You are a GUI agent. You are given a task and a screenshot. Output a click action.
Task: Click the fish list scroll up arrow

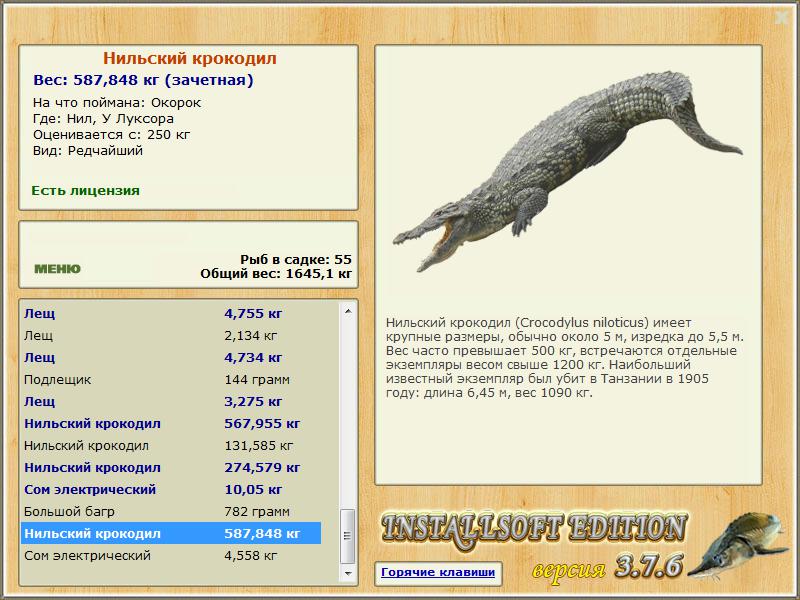pos(348,311)
